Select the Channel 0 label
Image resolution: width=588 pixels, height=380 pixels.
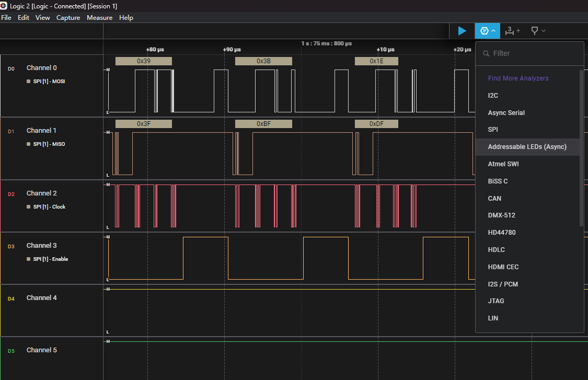[42, 68]
